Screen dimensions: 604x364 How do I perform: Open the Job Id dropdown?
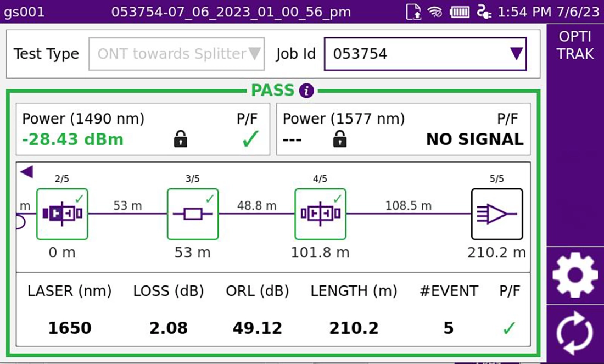425,54
